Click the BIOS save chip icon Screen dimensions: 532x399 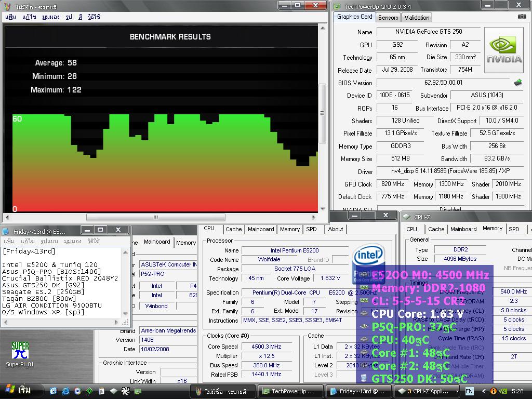pos(518,83)
